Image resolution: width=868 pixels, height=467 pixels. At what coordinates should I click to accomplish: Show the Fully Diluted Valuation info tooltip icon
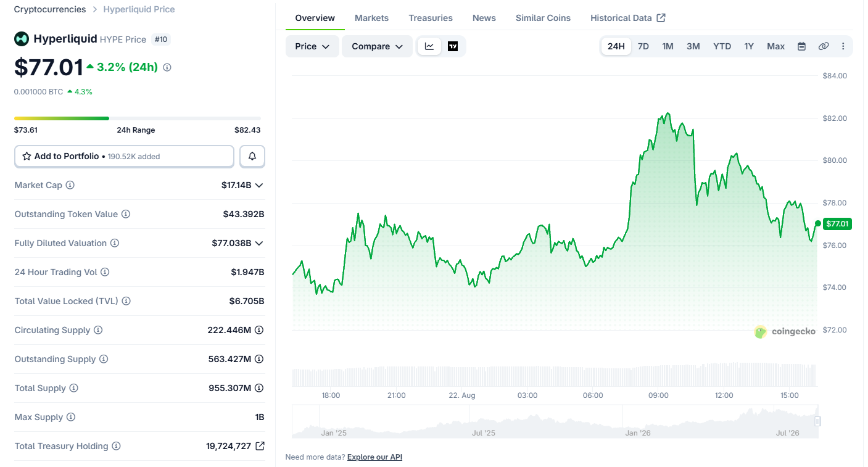tap(115, 243)
